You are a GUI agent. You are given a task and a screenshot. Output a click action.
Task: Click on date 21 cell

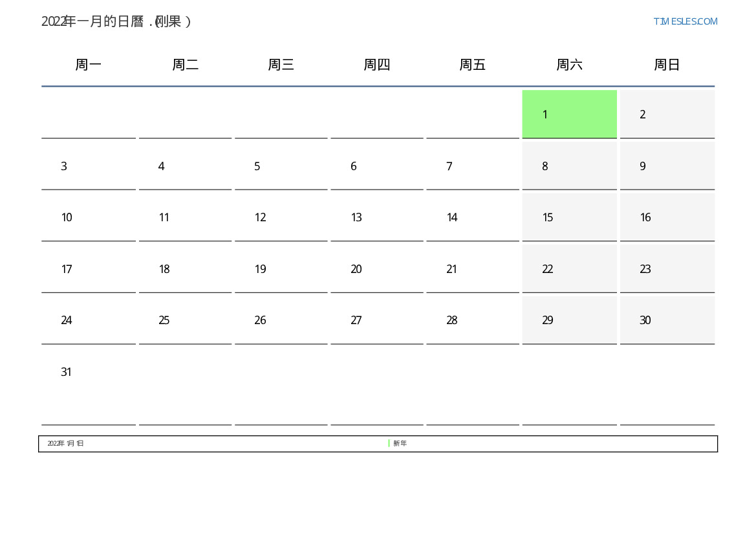click(473, 269)
